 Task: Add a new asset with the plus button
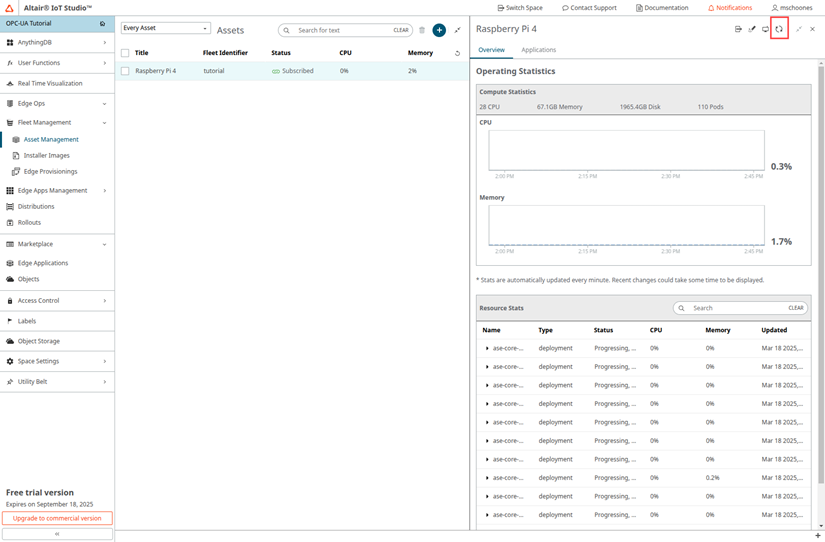(x=439, y=30)
